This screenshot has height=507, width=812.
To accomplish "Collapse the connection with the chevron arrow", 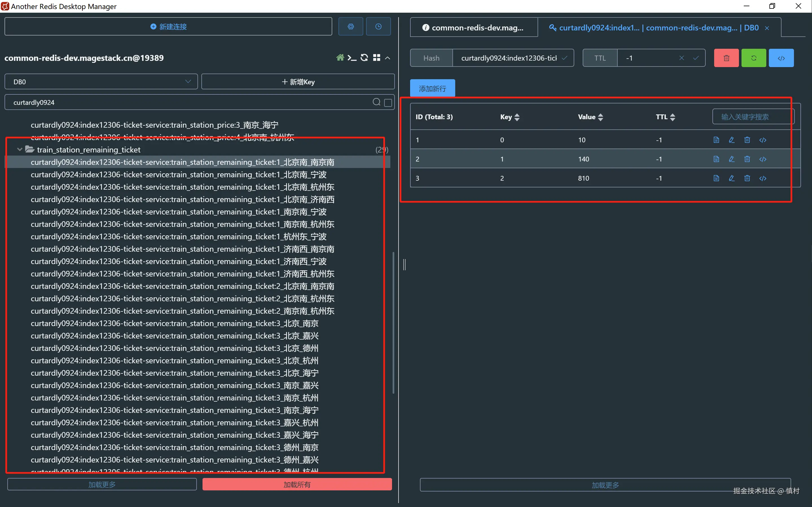I will click(x=388, y=58).
